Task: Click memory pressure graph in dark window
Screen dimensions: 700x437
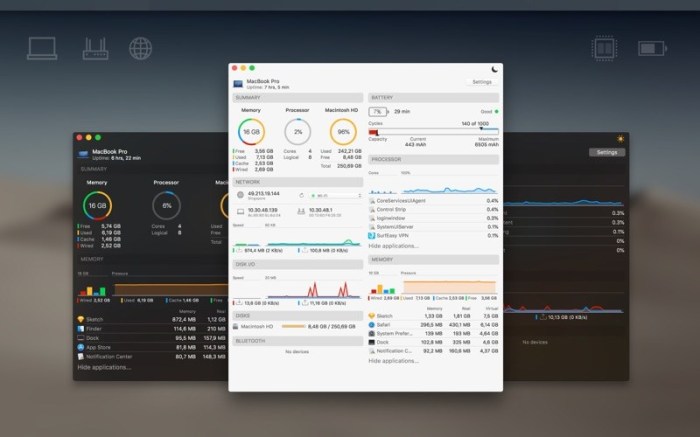Action: (x=171, y=288)
